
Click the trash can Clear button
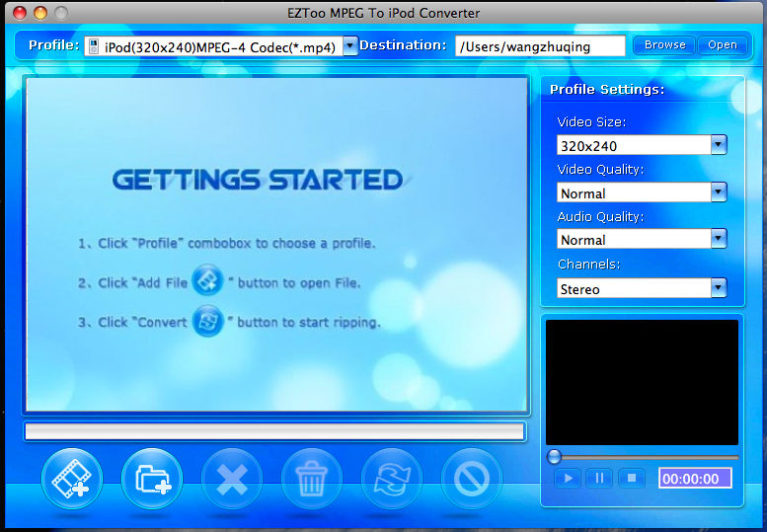tap(312, 479)
